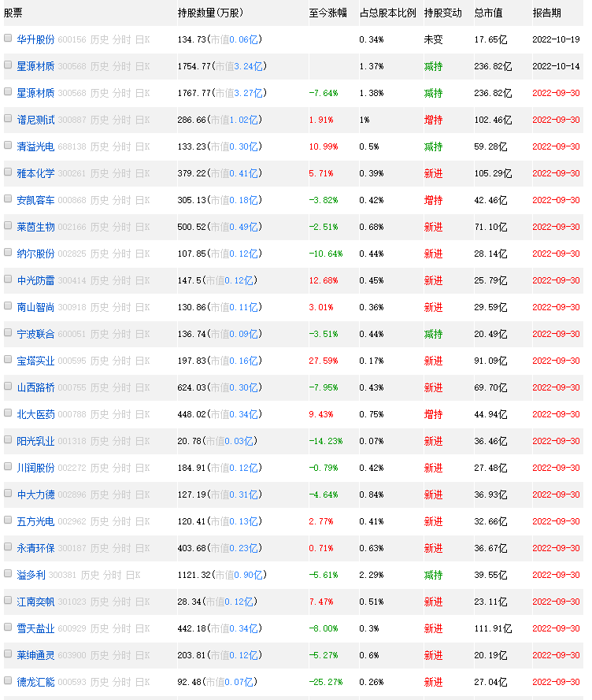
Task: Select the 増持 cell in 北大医药 row
Action: click(434, 415)
